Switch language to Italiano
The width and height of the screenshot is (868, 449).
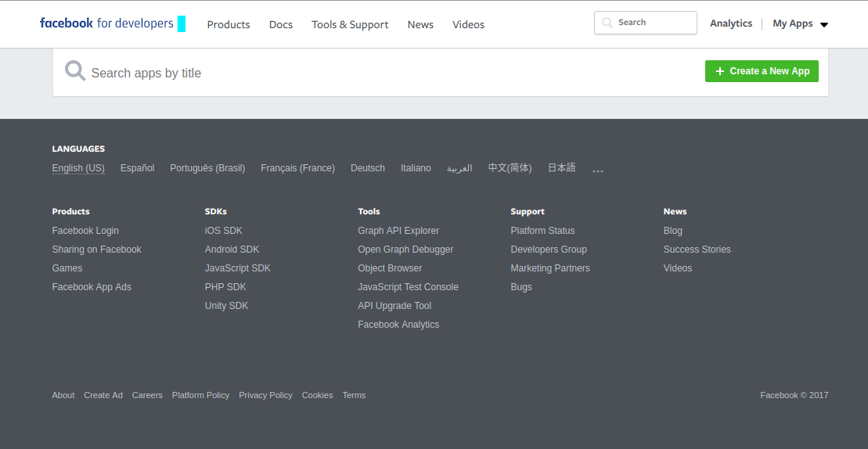point(416,168)
